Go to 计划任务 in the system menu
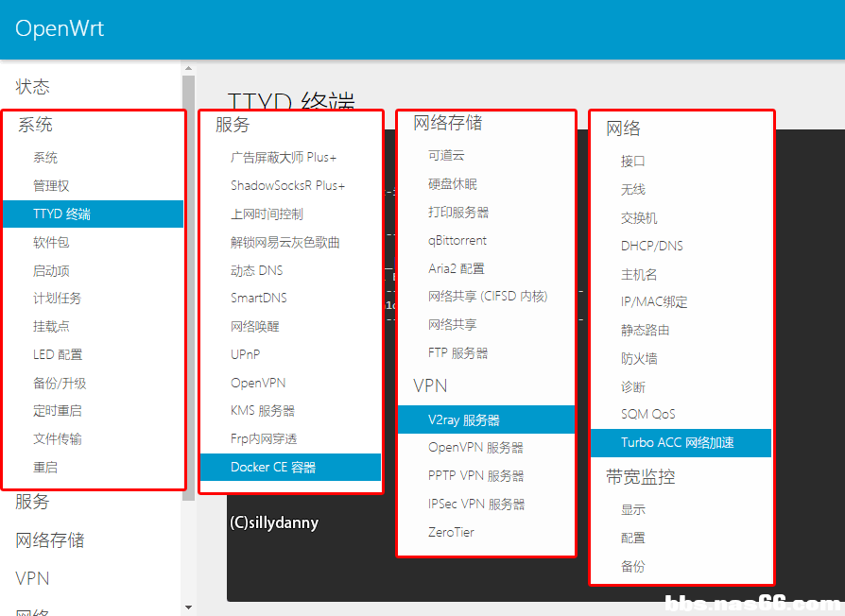 [x=57, y=298]
